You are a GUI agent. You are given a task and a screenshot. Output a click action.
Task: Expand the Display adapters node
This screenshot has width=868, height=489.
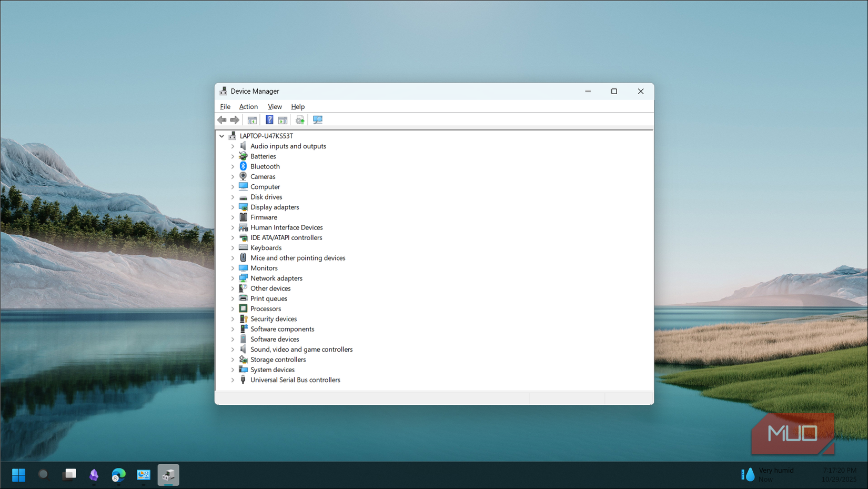click(x=234, y=207)
